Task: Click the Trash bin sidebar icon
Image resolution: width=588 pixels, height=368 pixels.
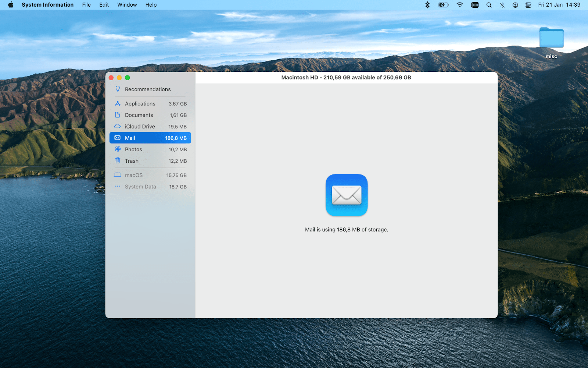Action: 118,160
